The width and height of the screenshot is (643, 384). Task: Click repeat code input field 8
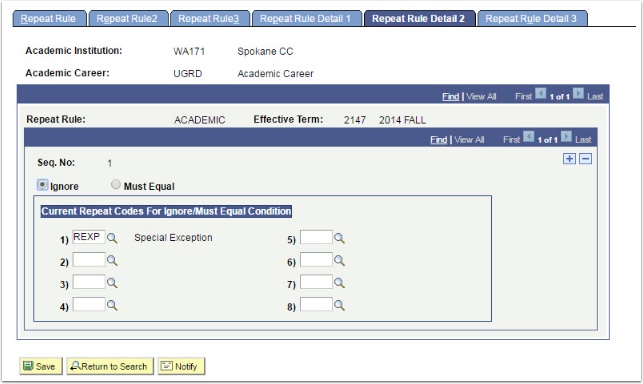point(316,304)
